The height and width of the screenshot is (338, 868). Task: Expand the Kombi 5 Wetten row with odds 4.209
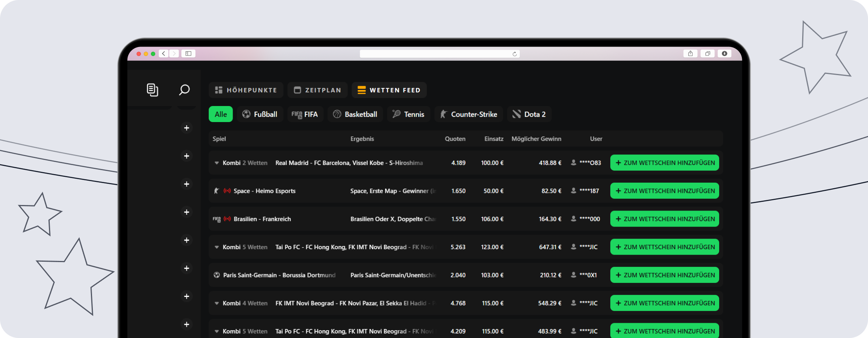(217, 332)
